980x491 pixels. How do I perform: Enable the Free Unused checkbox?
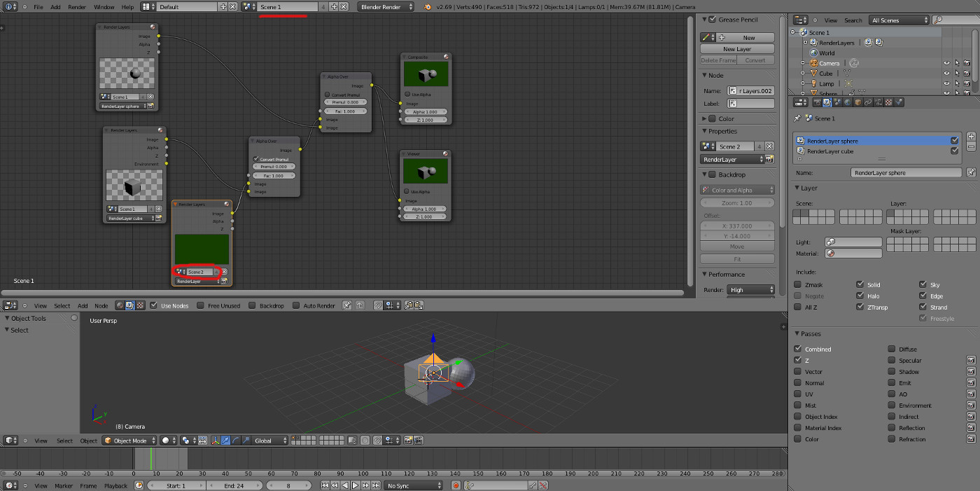point(200,305)
